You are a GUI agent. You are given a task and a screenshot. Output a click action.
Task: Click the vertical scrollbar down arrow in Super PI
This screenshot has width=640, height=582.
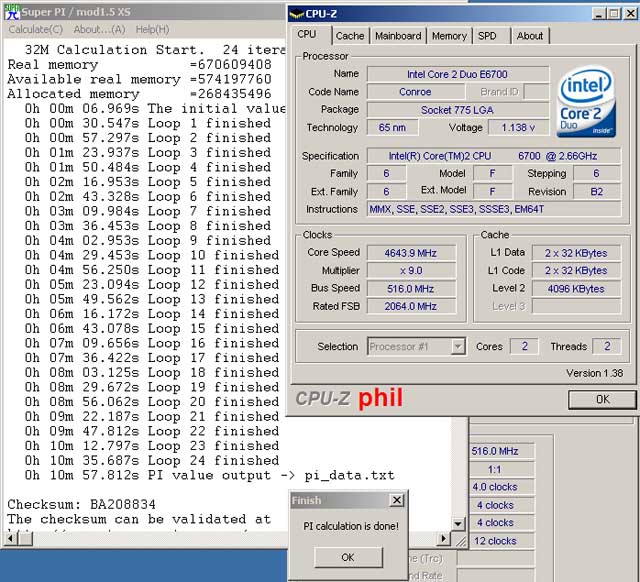pos(458,524)
